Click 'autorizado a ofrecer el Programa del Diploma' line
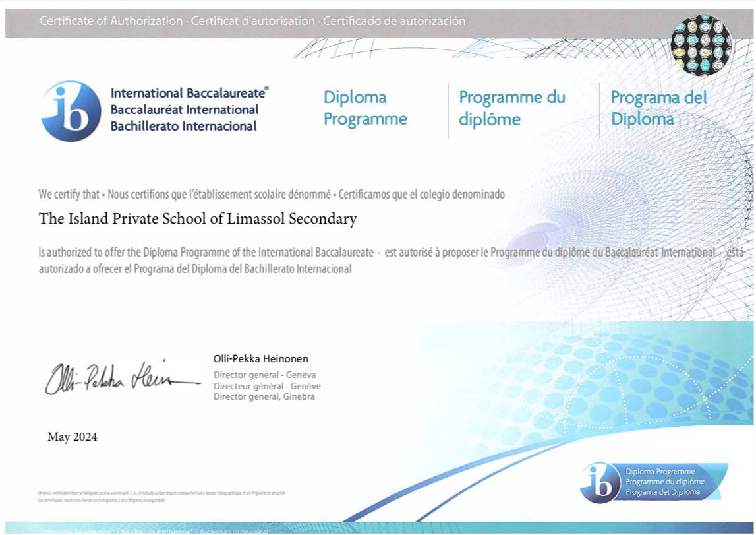756x535 pixels. (x=195, y=268)
